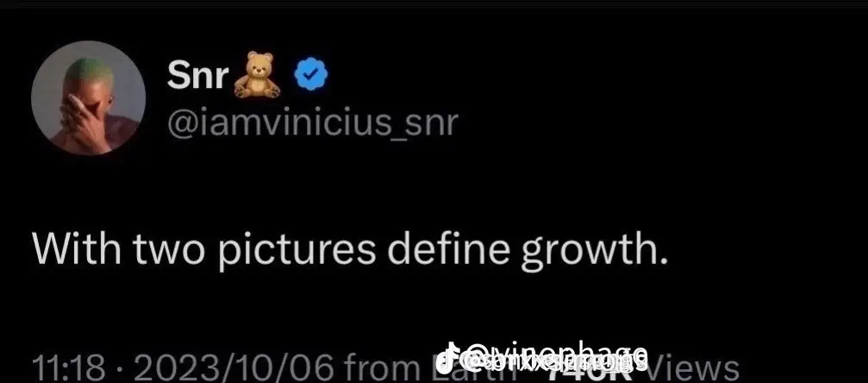
Task: Click the blue verified checkmark badge
Action: (x=310, y=75)
